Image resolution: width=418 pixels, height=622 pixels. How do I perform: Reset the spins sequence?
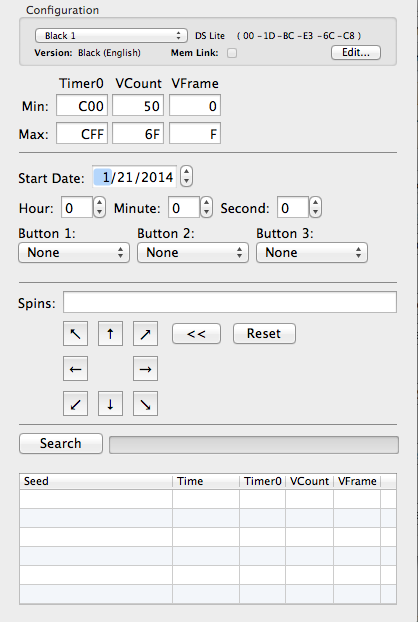tap(264, 334)
